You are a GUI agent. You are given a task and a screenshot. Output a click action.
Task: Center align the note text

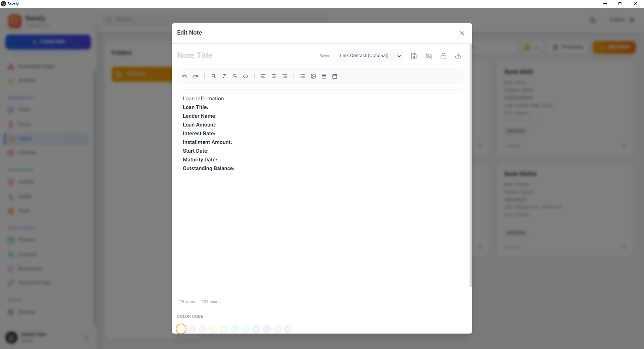tap(274, 77)
